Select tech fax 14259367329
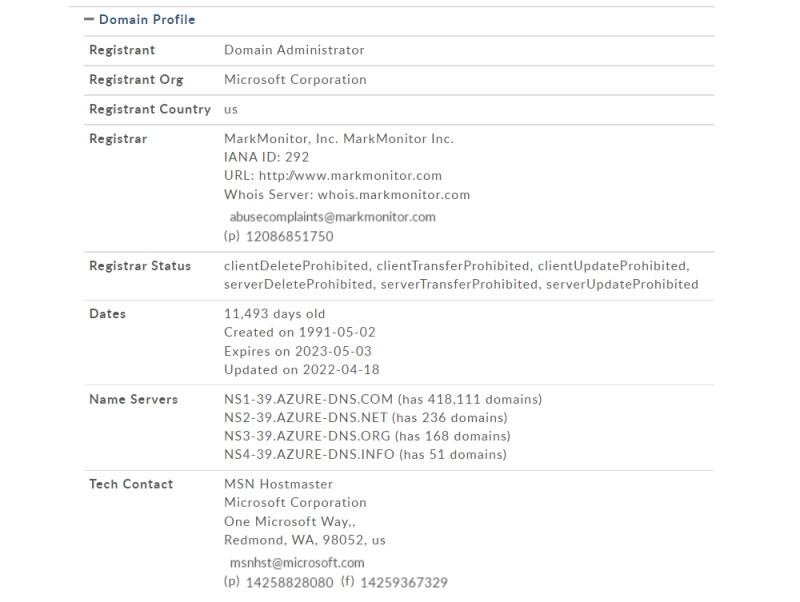The height and width of the screenshot is (602, 800). [404, 583]
